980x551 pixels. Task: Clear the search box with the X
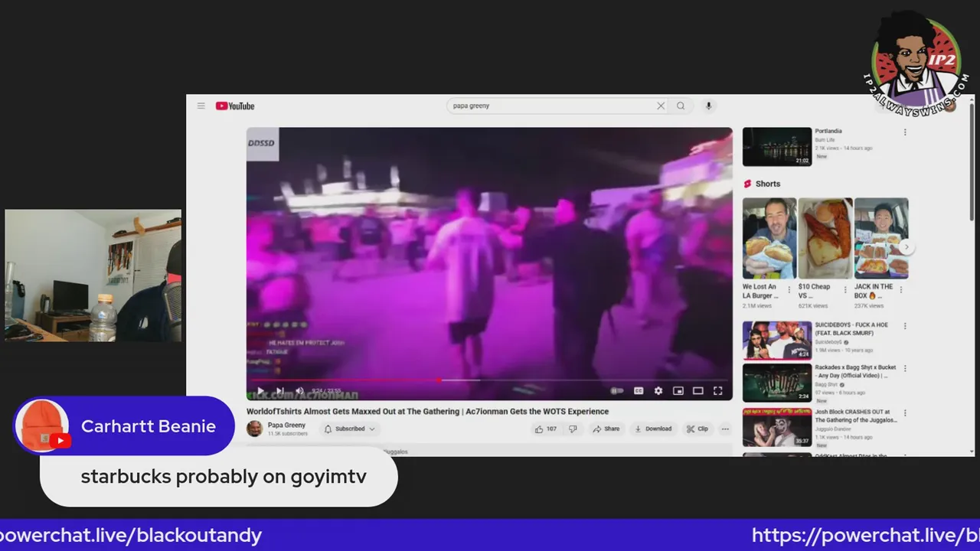[x=661, y=106]
